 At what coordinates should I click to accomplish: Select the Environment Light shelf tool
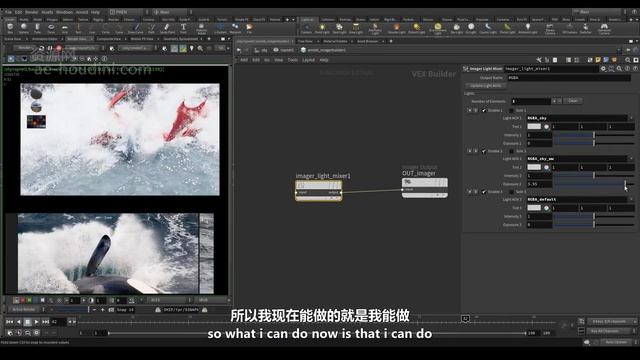(438, 29)
